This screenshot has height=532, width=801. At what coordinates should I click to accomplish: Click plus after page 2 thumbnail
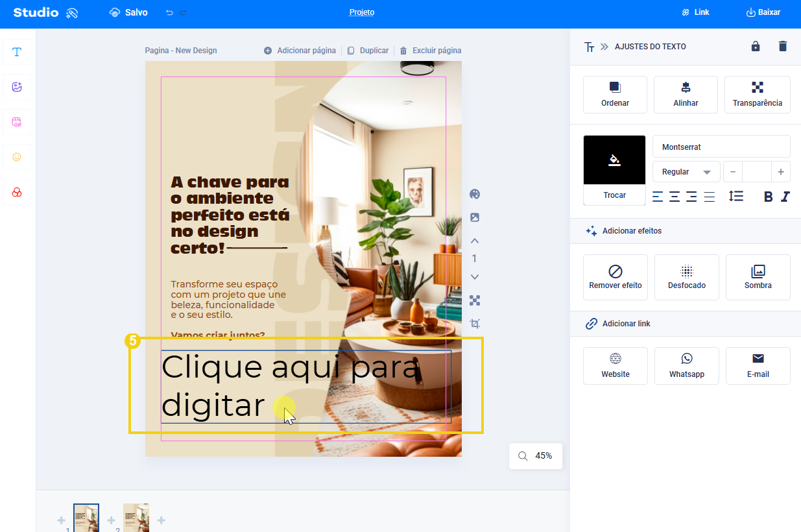[x=161, y=520]
